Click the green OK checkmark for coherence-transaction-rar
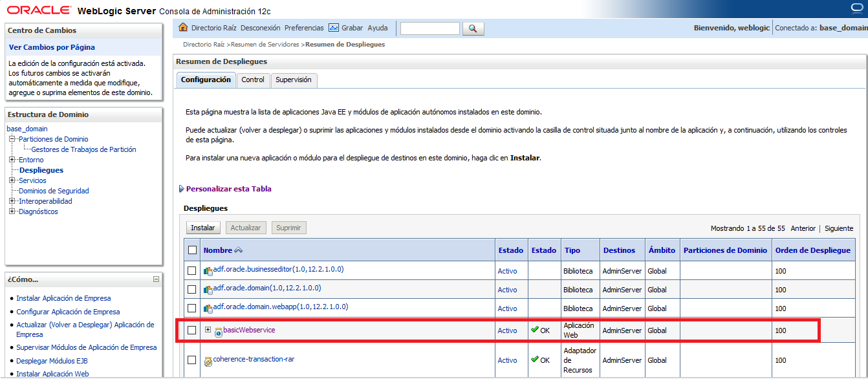868x379 pixels. pos(535,360)
